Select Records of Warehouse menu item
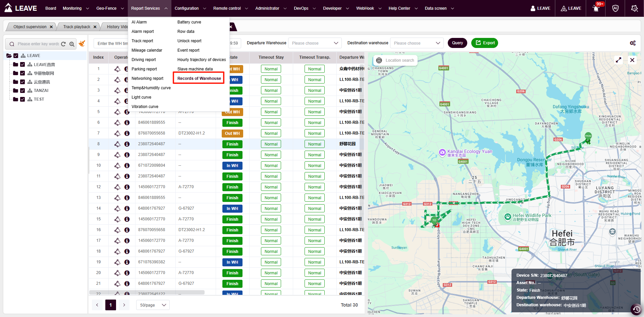Image resolution: width=644 pixels, height=317 pixels. point(199,78)
